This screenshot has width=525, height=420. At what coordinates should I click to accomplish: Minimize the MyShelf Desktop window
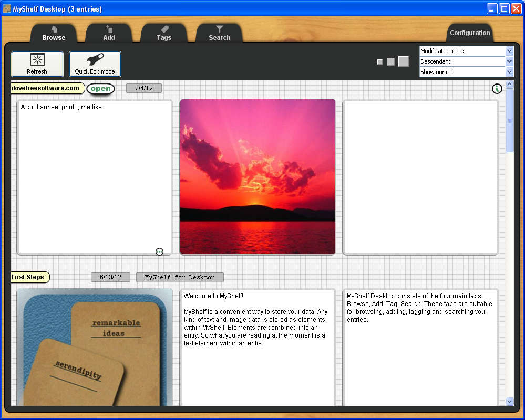pos(492,9)
